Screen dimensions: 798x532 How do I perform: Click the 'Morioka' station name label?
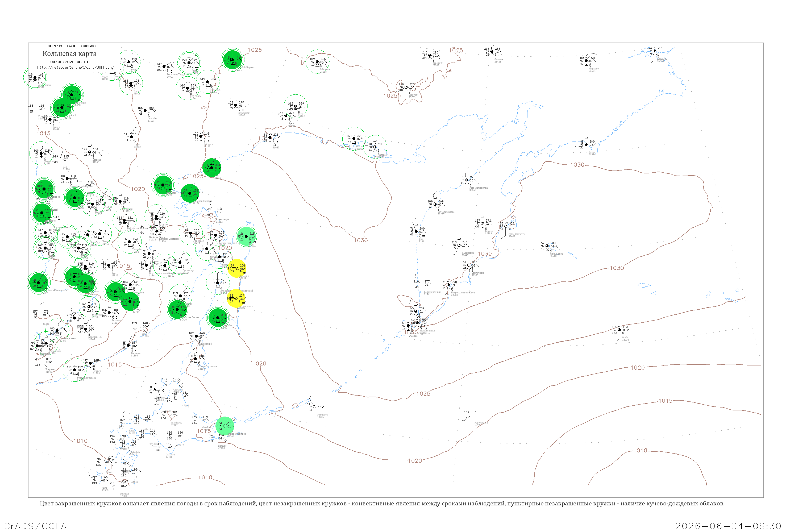click(124, 494)
